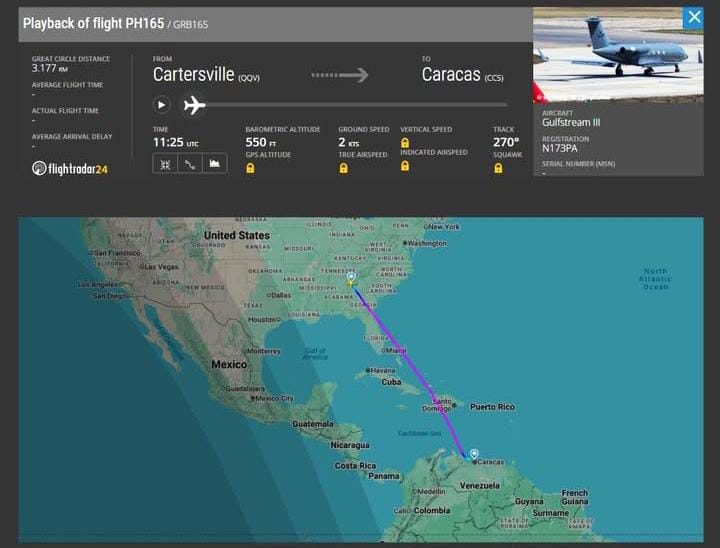Click the Caracas destination pin on map

coord(474,453)
